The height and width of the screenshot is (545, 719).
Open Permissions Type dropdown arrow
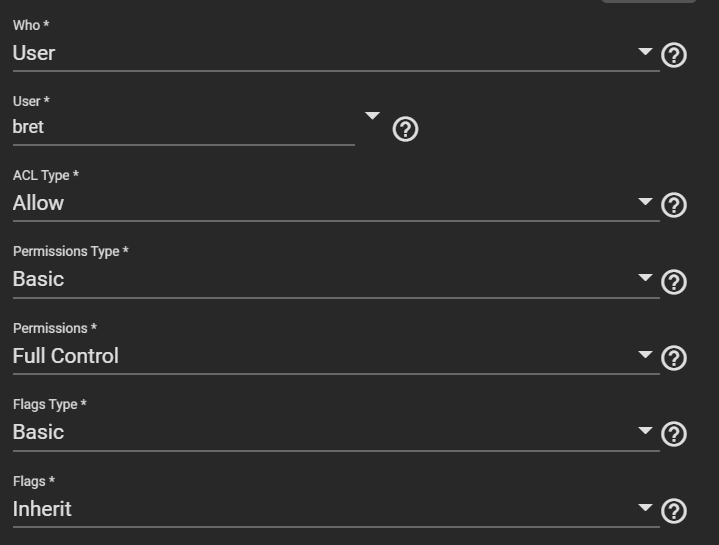645,278
